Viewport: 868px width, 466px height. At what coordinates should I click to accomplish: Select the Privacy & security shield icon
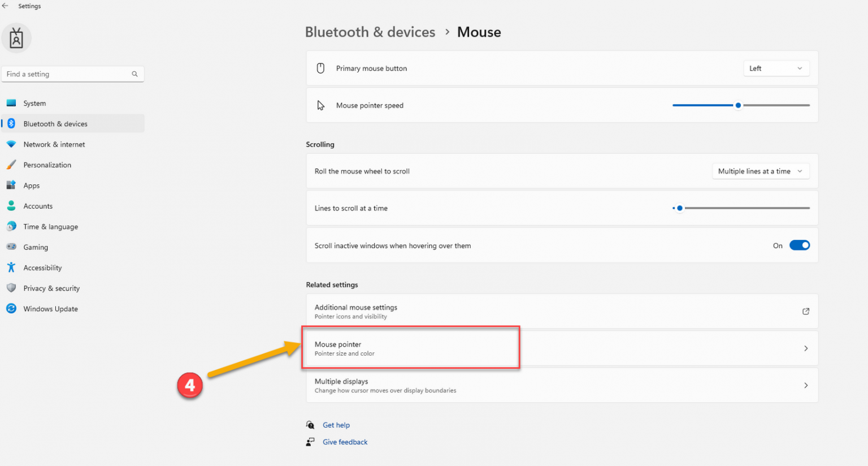[12, 288]
